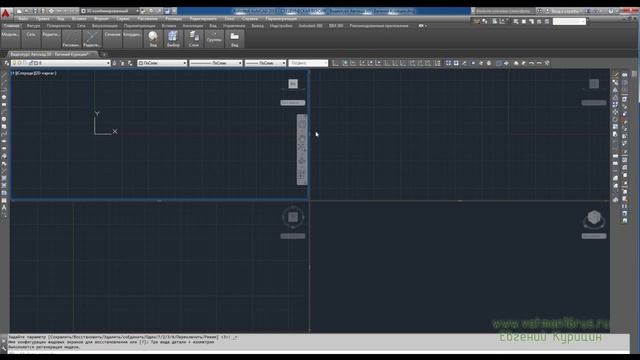Select the Copy tool in Modify toolbar
640x360 pixels.
click(x=616, y=82)
